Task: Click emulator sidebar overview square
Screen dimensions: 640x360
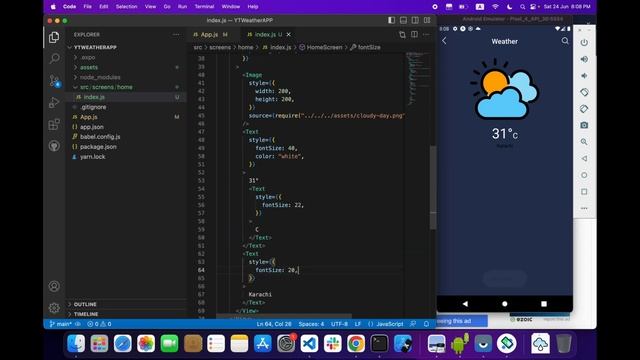Action: [x=584, y=191]
